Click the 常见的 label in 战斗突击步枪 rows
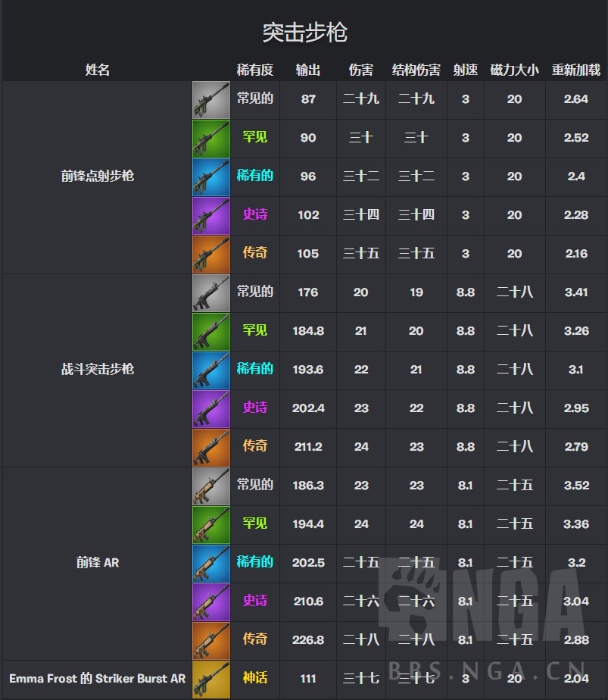This screenshot has height=700, width=608. pyautogui.click(x=254, y=292)
